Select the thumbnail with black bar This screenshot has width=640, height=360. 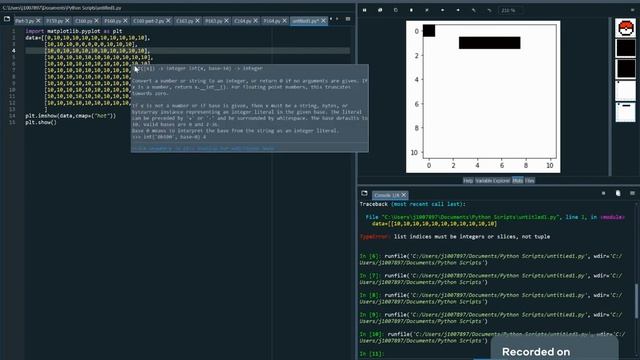coord(626,112)
